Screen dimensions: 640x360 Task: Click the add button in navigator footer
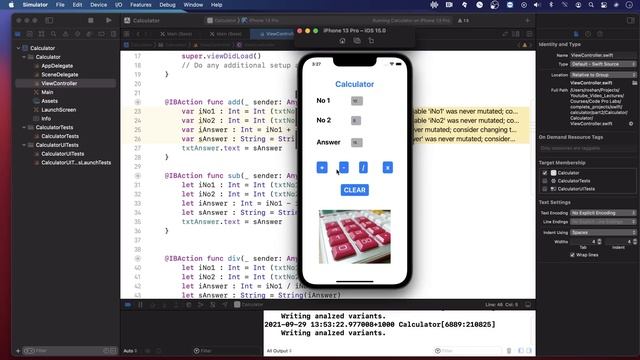[18, 351]
